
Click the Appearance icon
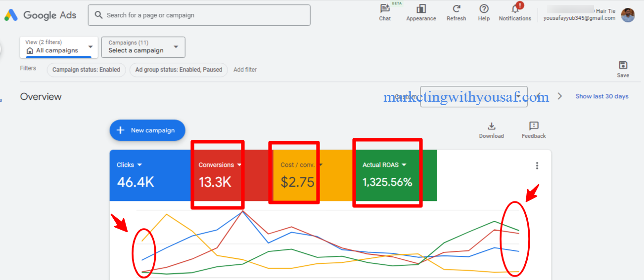pos(421,9)
